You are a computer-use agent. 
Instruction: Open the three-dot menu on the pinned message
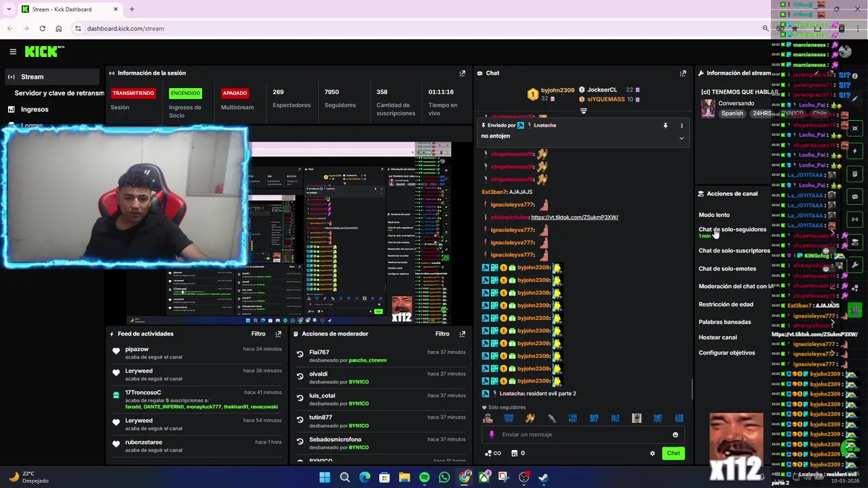pyautogui.click(x=682, y=125)
